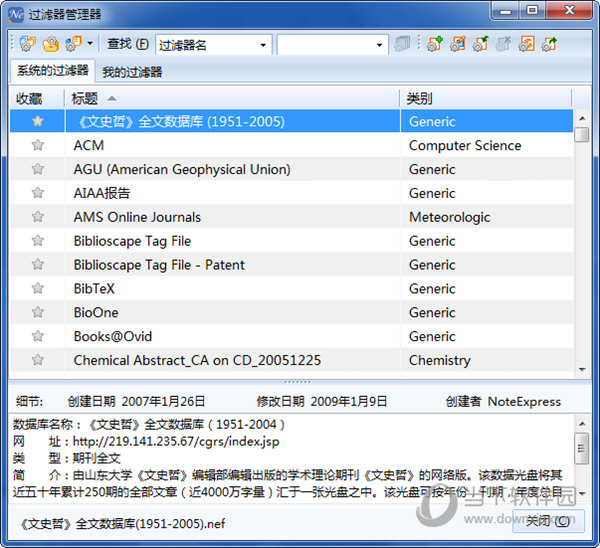The width and height of the screenshot is (600, 548).
Task: Click the orange refresh filter icon
Action: [x=527, y=44]
